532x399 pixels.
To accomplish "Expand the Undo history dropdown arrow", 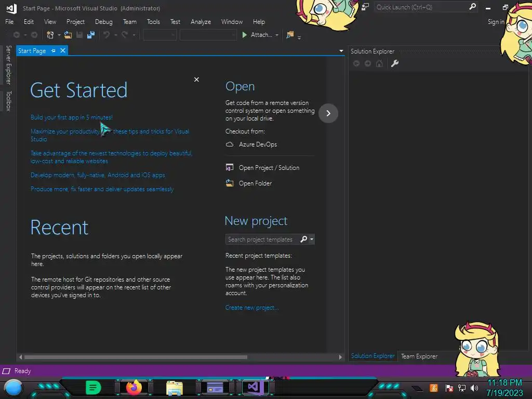I will (116, 35).
